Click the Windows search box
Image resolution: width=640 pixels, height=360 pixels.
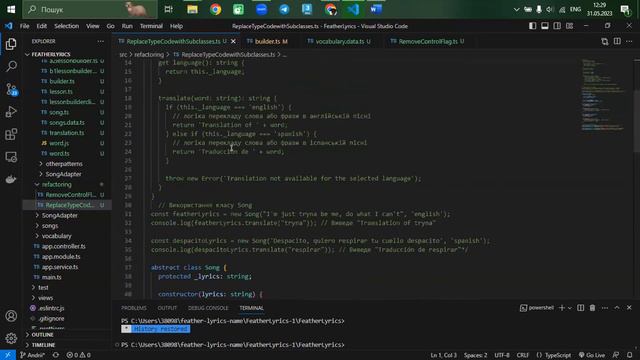click(x=90, y=9)
